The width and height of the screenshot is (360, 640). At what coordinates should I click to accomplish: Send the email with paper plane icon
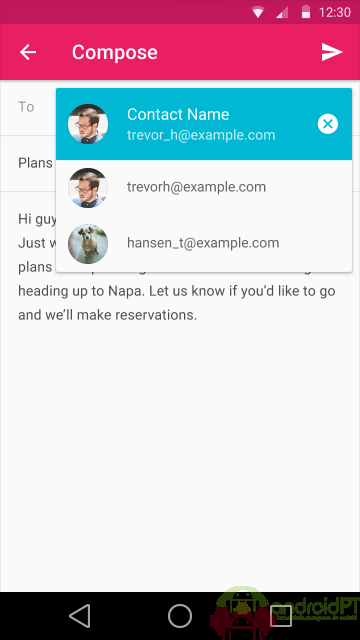tap(331, 52)
